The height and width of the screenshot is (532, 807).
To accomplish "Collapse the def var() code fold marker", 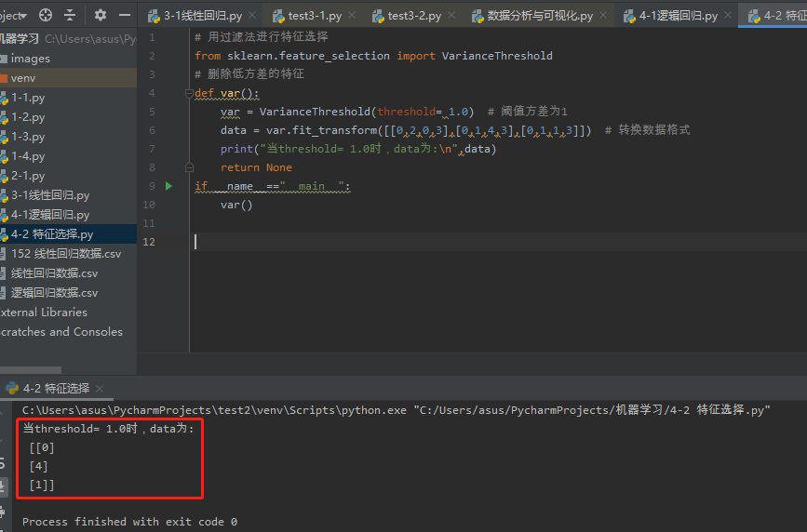I will 189,93.
